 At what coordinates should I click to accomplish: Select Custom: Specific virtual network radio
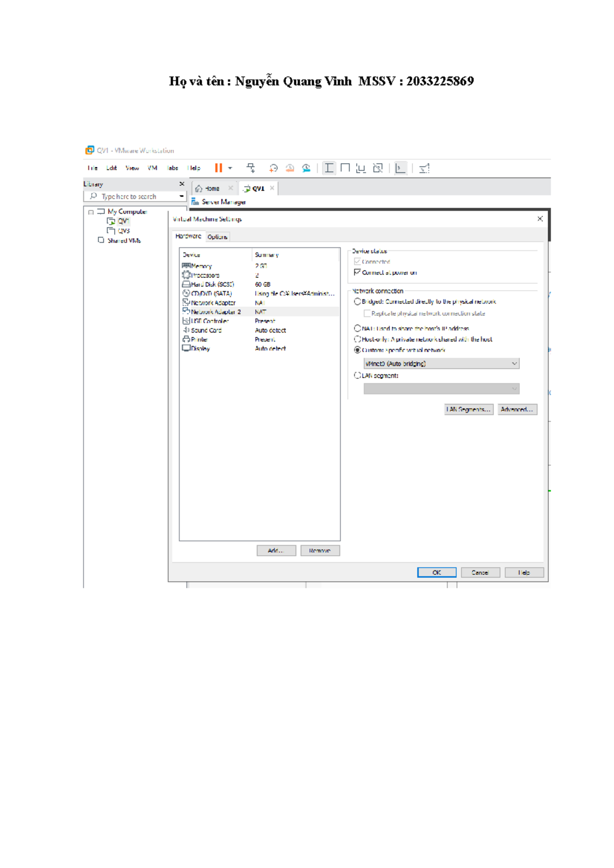click(357, 350)
